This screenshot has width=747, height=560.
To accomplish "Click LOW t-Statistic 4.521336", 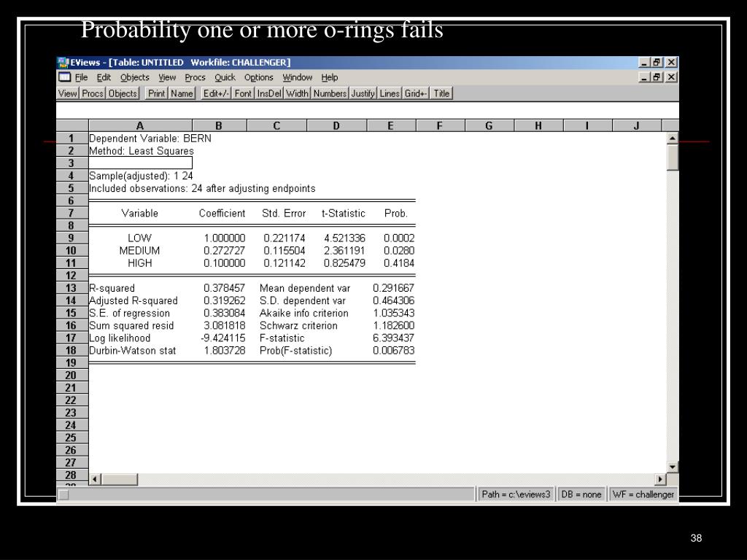I will tap(344, 238).
